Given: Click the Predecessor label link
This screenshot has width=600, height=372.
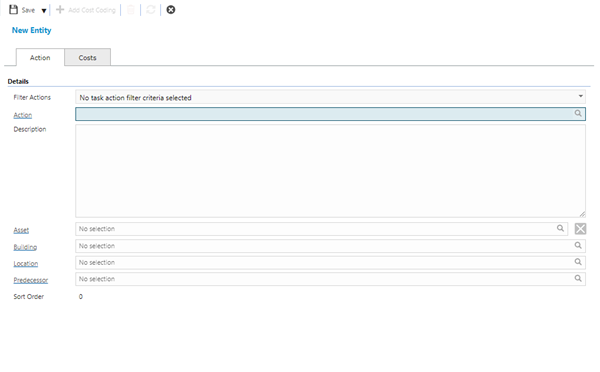Looking at the screenshot, I should [x=31, y=280].
